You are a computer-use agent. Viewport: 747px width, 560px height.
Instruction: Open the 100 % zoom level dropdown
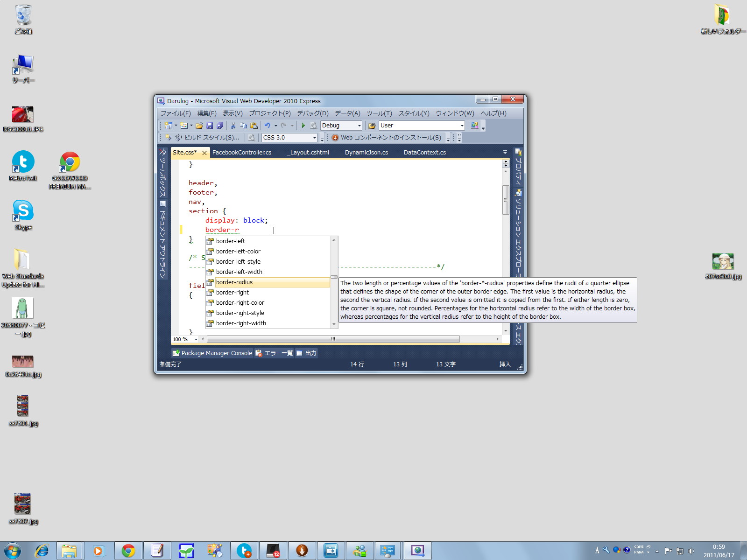pyautogui.click(x=196, y=339)
